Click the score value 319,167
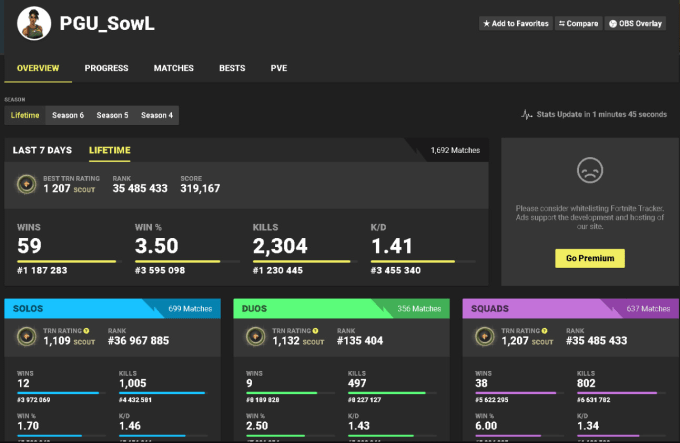Screen dimensions: 680x443 click(200, 189)
